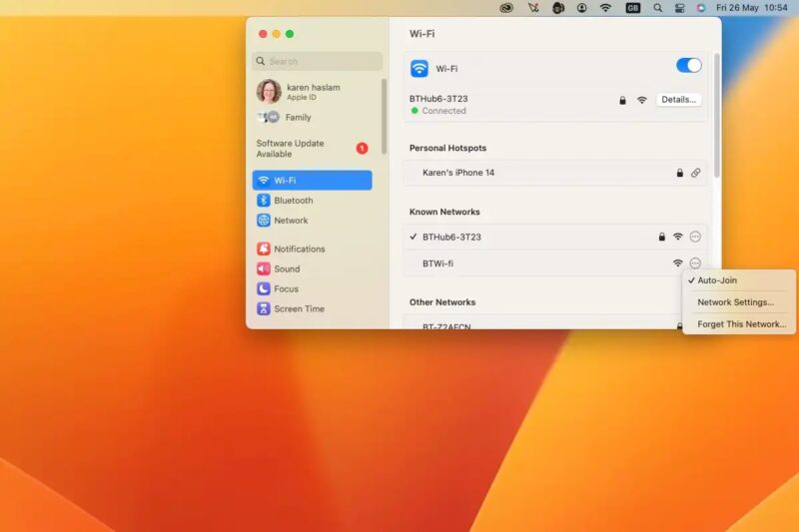
Task: Select the checked BTHub6-3T23 known network
Action: 451,237
